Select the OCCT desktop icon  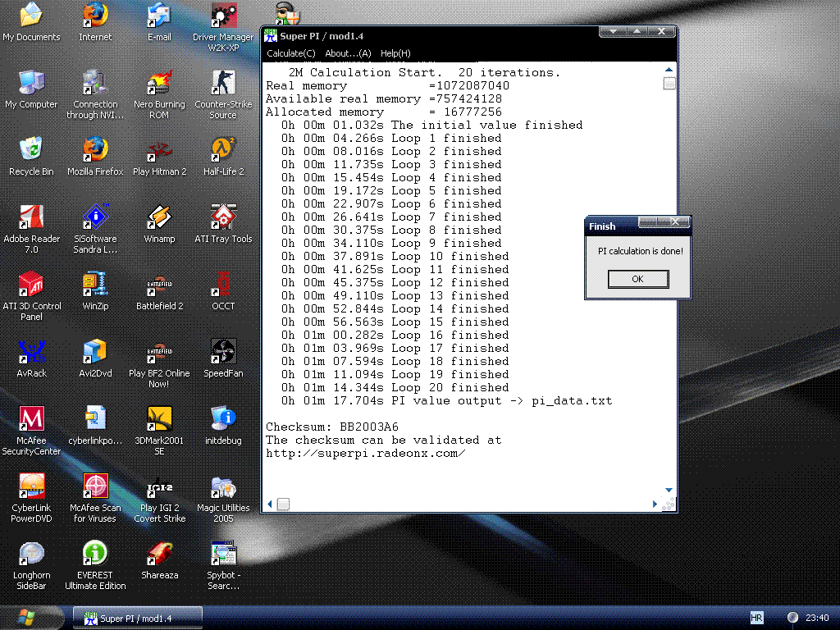(223, 286)
